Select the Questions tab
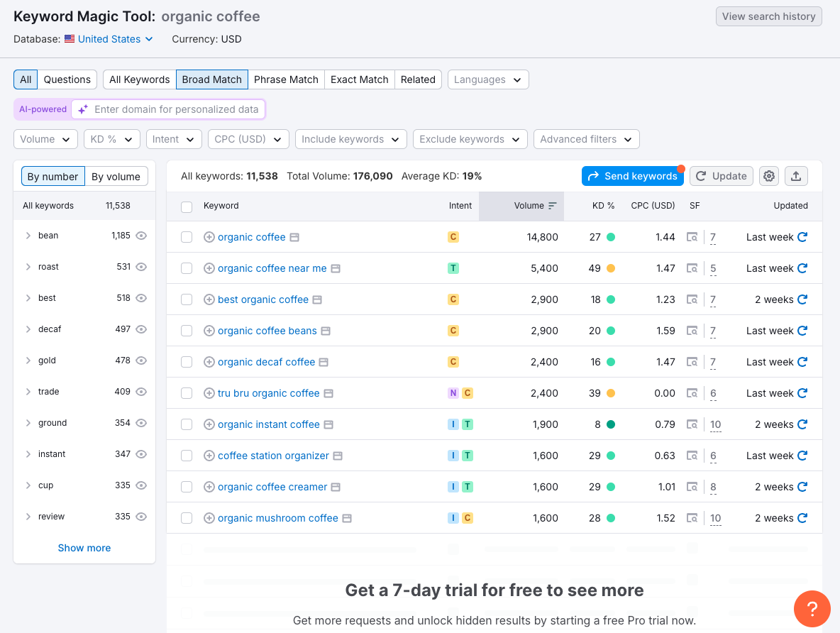This screenshot has height=633, width=840. [x=67, y=79]
